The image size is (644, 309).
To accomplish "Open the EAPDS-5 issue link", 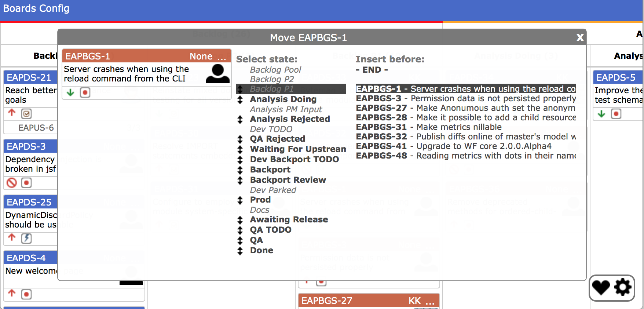I will pyautogui.click(x=616, y=77).
